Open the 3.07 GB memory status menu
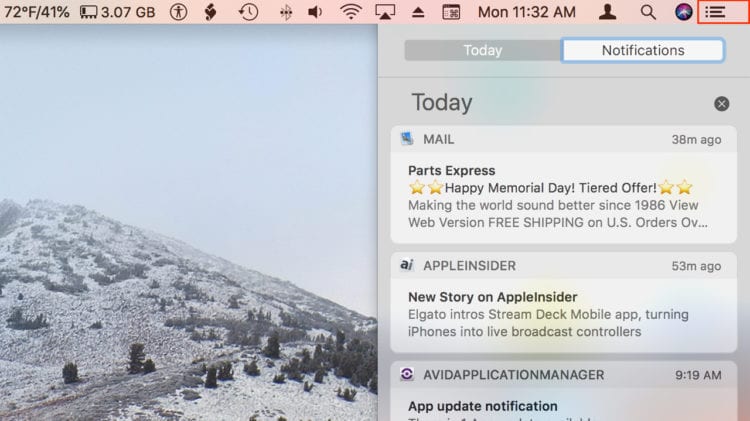 tap(118, 12)
